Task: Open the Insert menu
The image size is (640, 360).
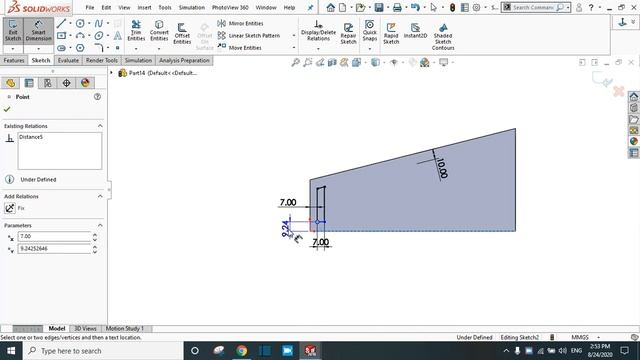Action: pyautogui.click(x=144, y=8)
